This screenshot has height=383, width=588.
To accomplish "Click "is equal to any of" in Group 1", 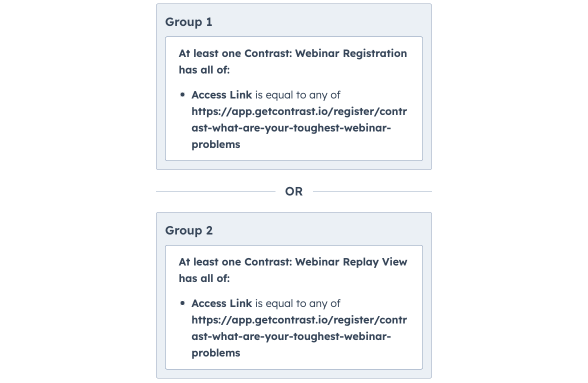I will (298, 95).
